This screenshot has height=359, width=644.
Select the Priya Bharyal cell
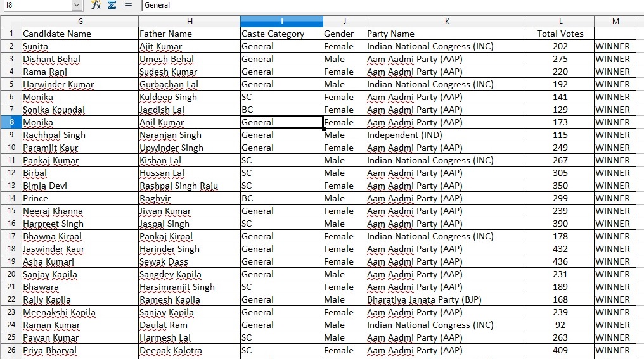[x=80, y=350]
